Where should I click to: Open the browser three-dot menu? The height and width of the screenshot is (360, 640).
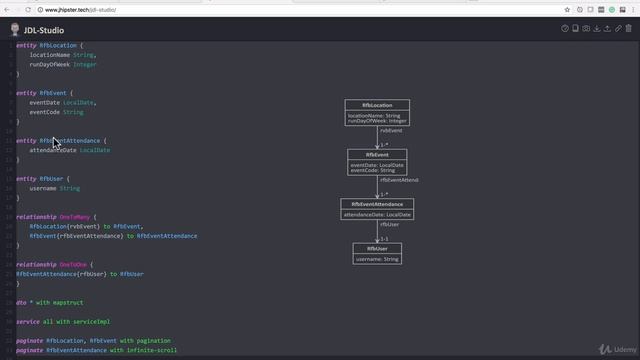coord(633,9)
